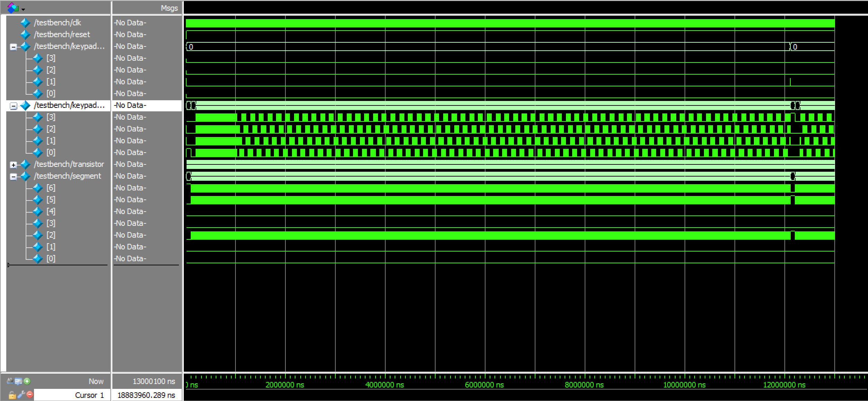Click the red Delete Cursor icon
The height and width of the screenshot is (401, 868).
(30, 394)
